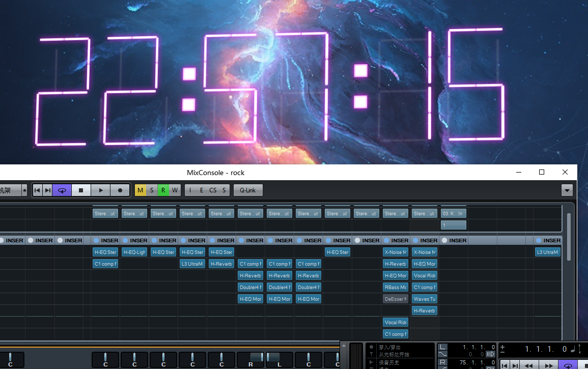Click fast forward in bottom transport panel
Image resolution: width=588 pixels, height=369 pixels.
pos(548,365)
